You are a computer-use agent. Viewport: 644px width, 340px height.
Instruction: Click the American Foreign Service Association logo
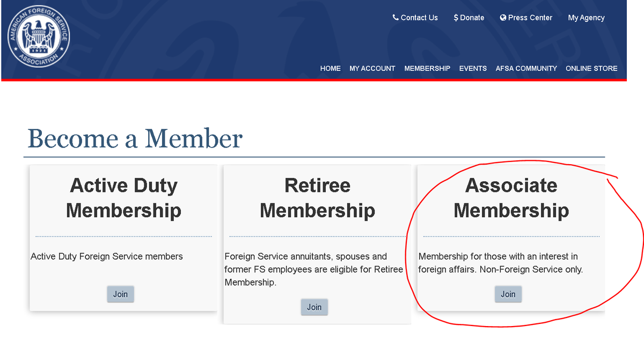[x=39, y=38]
